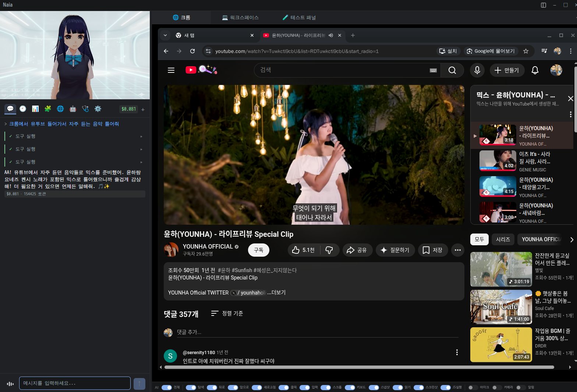Click the 구독 subscribe button
The image size is (577, 392).
click(x=259, y=250)
